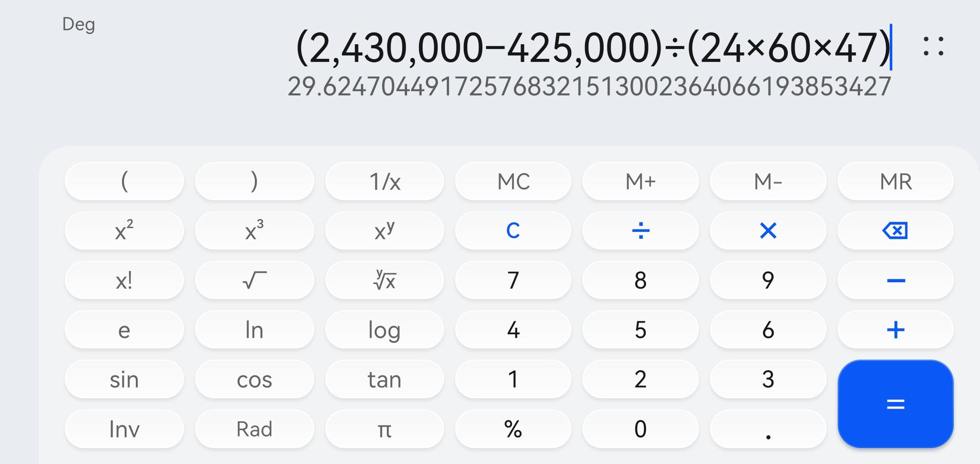Tap the pi constant key

(384, 429)
